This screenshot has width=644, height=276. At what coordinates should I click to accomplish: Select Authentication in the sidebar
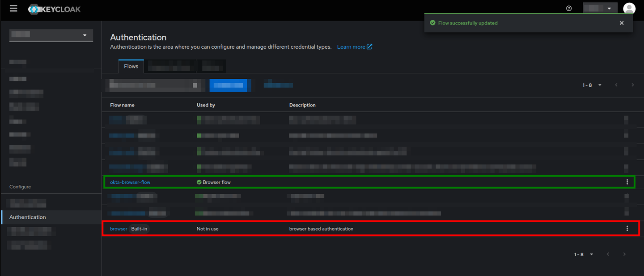click(27, 217)
